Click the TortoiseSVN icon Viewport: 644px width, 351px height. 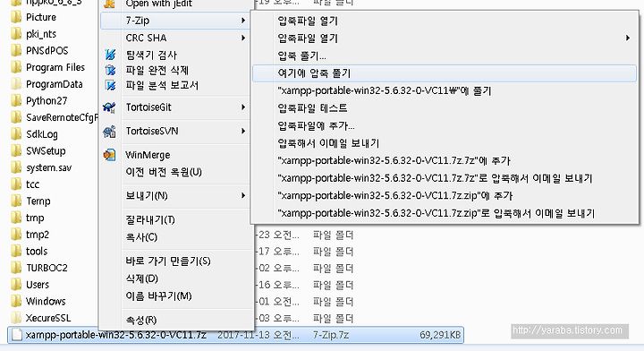109,132
